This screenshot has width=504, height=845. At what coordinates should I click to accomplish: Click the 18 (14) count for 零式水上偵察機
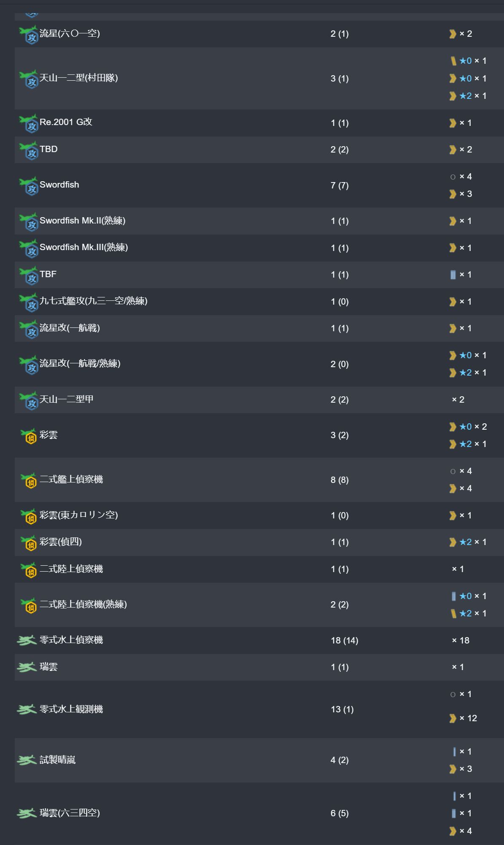click(x=344, y=641)
